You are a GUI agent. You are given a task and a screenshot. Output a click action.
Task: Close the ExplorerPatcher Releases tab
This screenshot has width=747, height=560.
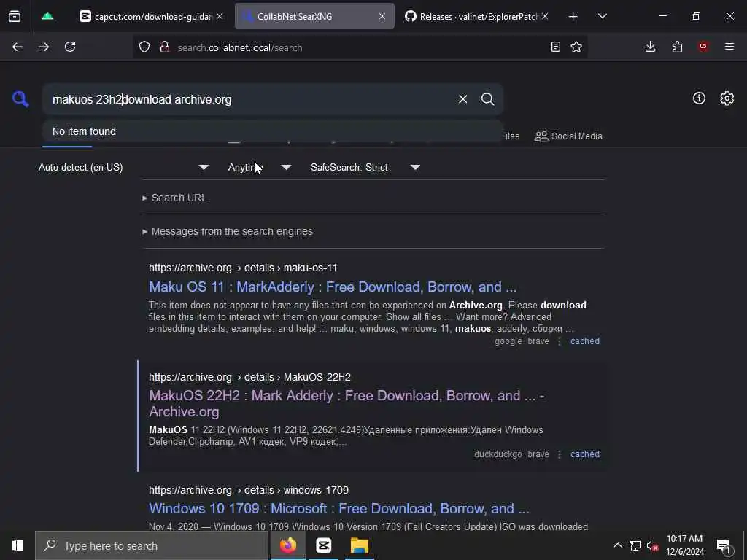[x=545, y=16]
